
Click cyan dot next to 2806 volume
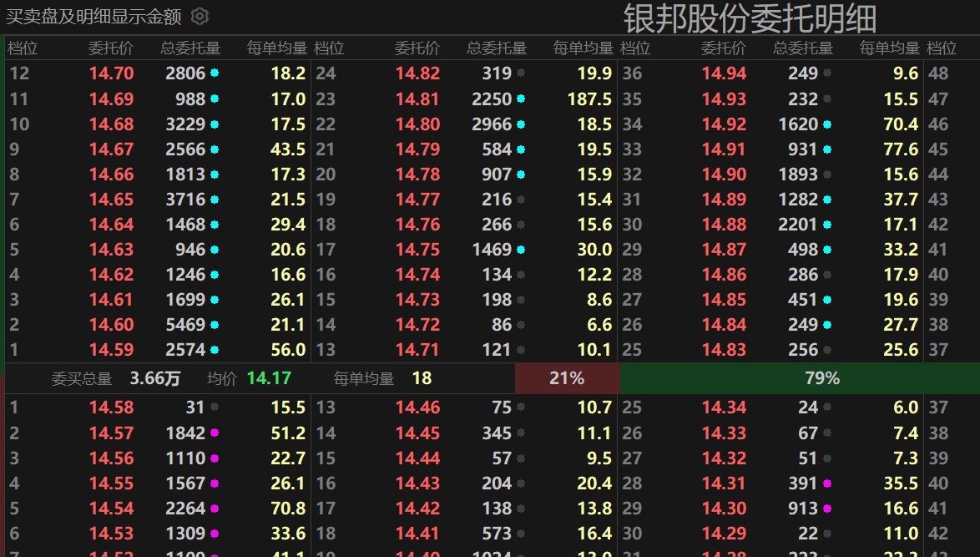215,73
